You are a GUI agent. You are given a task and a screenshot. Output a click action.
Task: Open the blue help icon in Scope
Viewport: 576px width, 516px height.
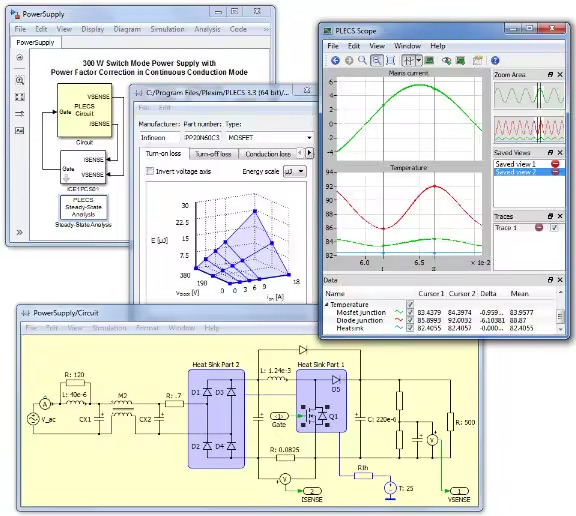[495, 61]
